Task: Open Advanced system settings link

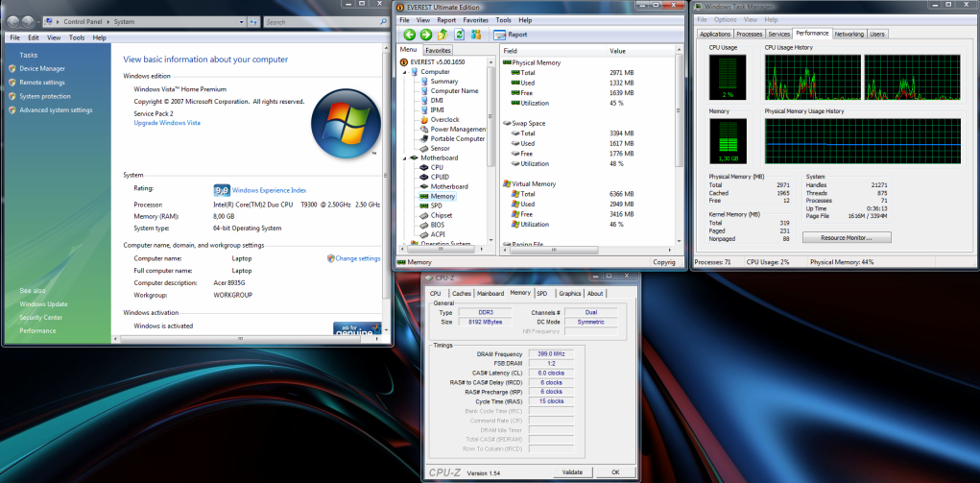Action: pos(56,110)
